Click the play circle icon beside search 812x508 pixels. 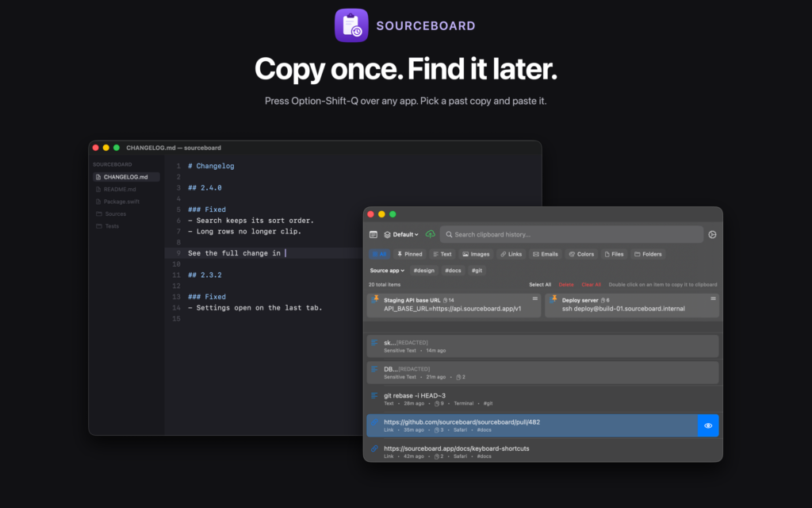click(x=713, y=234)
